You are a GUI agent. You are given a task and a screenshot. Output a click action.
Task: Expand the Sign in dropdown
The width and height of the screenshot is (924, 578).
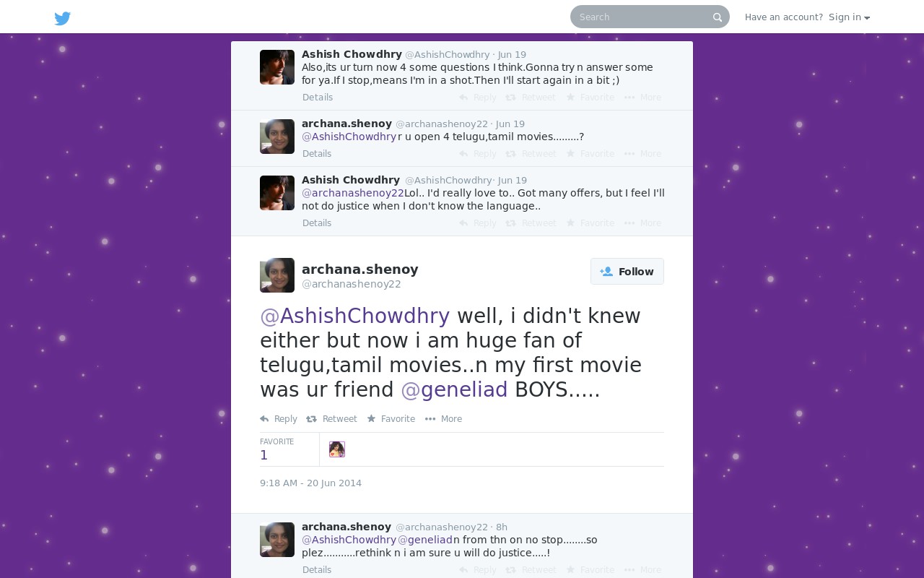click(x=849, y=17)
